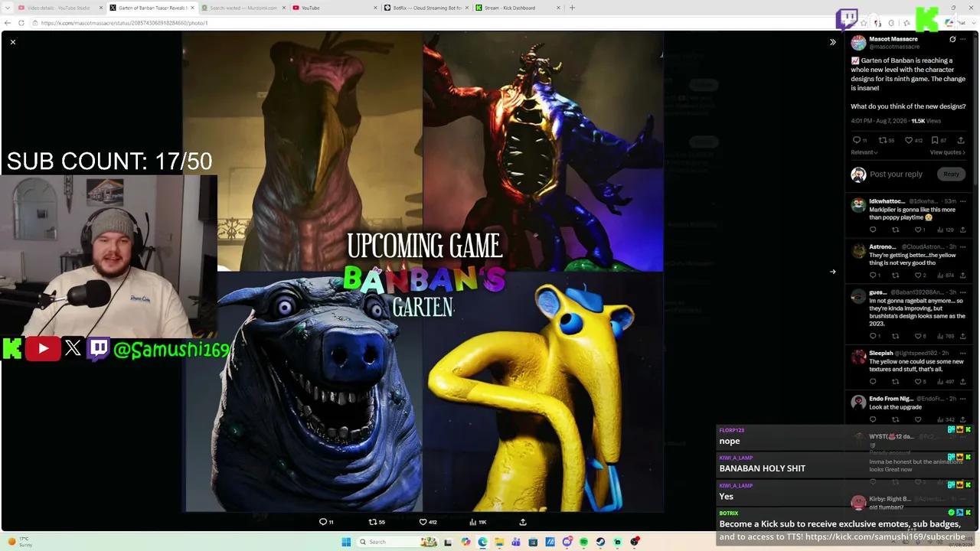Reply to the Markiplier comment

point(873,230)
